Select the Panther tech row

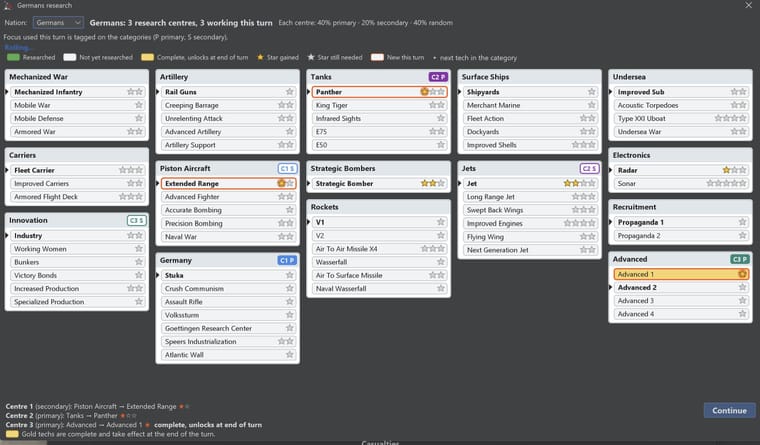click(379, 92)
